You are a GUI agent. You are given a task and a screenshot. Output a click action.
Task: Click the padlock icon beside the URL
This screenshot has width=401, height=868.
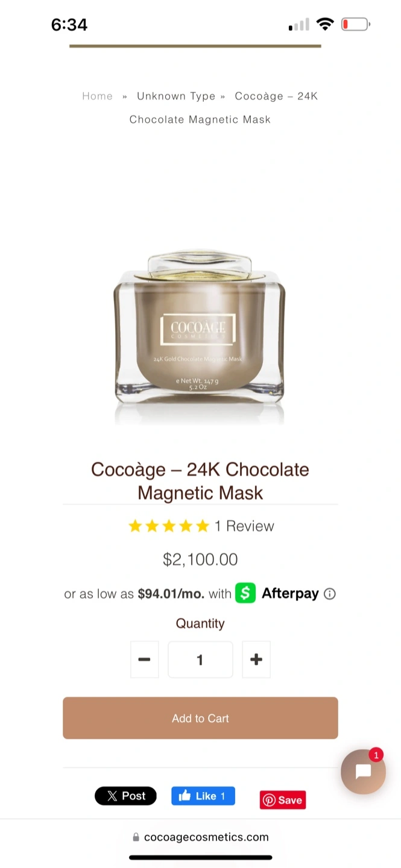(x=136, y=837)
